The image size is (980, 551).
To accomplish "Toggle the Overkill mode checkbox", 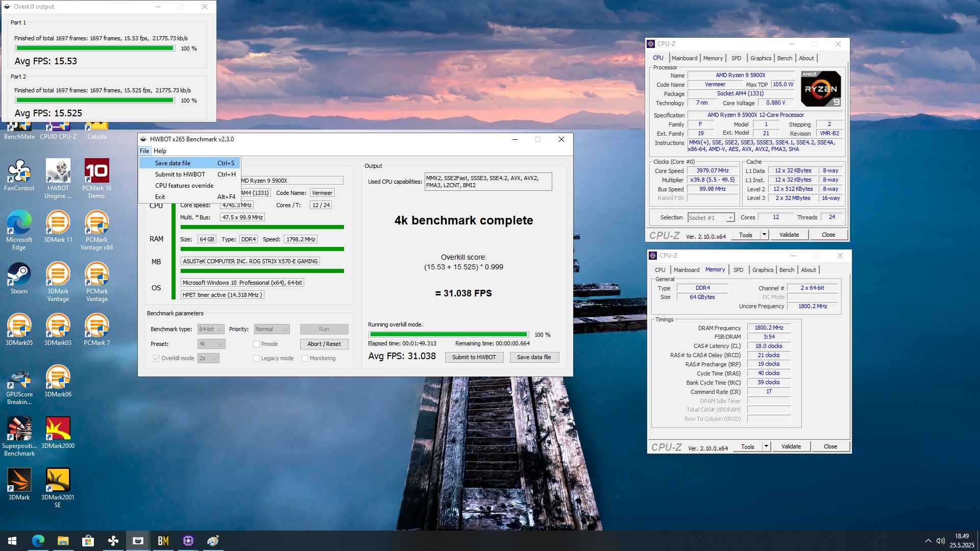I will pos(156,358).
